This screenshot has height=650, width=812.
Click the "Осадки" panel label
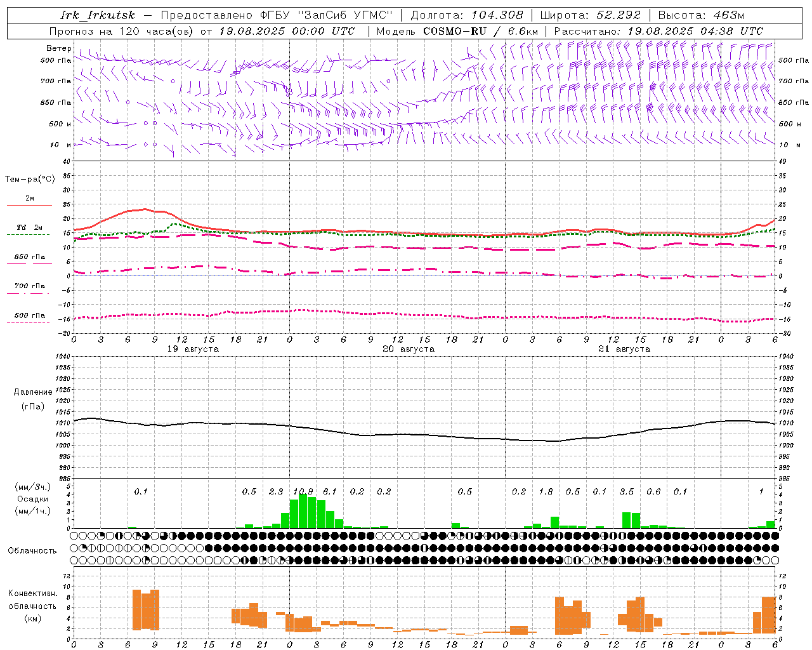pyautogui.click(x=33, y=499)
